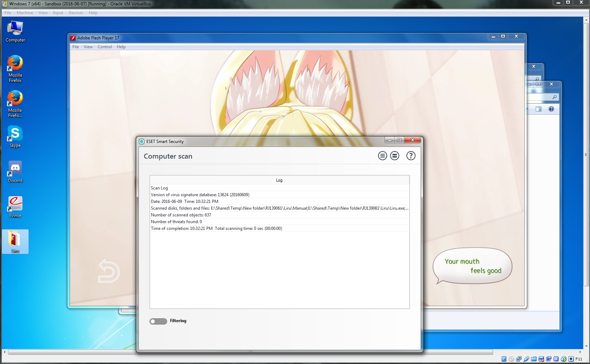Minimize the ESET Smart Security window
This screenshot has width=590, height=364.
[x=390, y=140]
